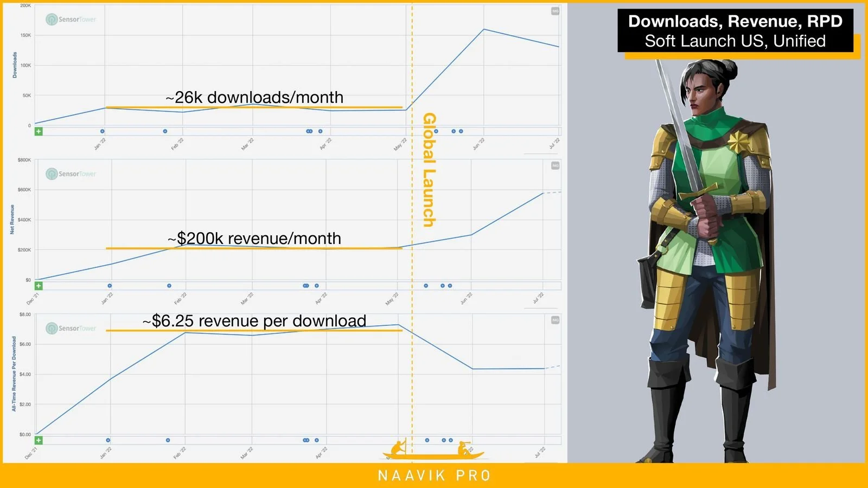This screenshot has width=868, height=488.
Task: Select the Downloads, Revenue, RPD title banner
Action: coord(735,31)
